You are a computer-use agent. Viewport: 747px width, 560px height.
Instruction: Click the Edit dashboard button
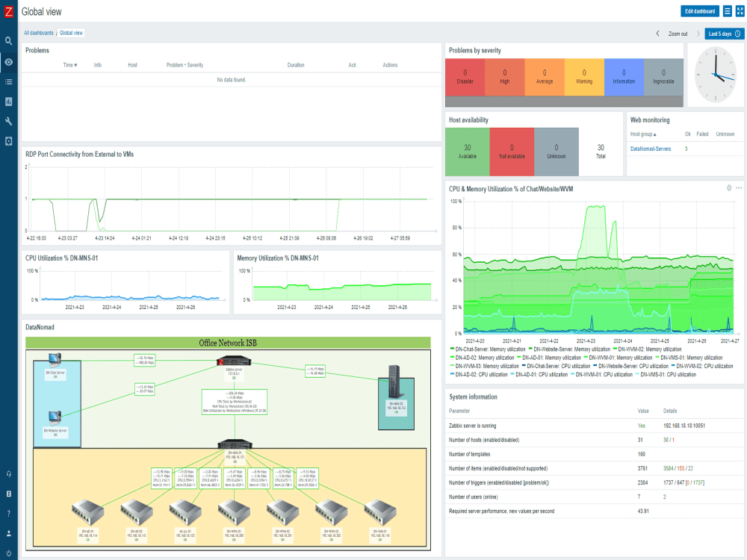(700, 11)
